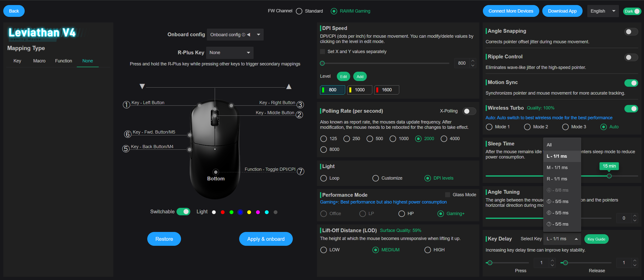The height and width of the screenshot is (280, 644).
Task: Choose R - 1/1 ms in key list
Action: click(x=562, y=179)
